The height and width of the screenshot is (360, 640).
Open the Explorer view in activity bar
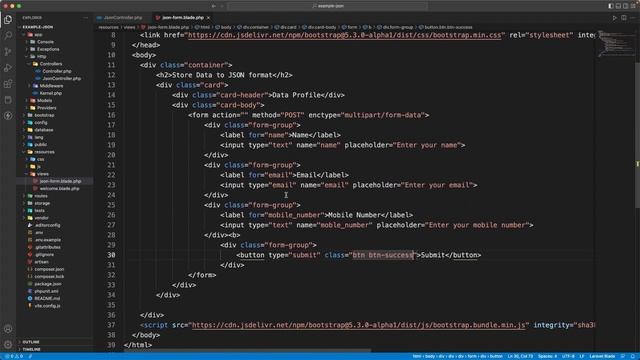point(8,20)
